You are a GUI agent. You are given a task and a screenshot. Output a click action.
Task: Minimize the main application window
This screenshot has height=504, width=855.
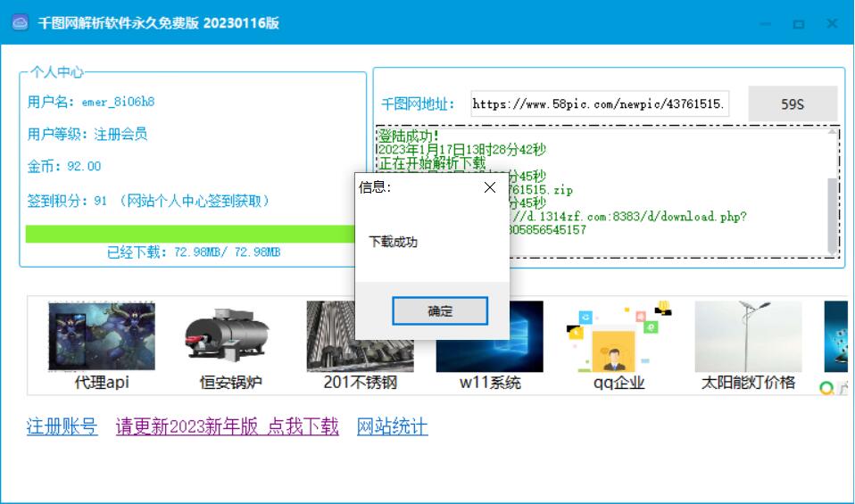(766, 23)
